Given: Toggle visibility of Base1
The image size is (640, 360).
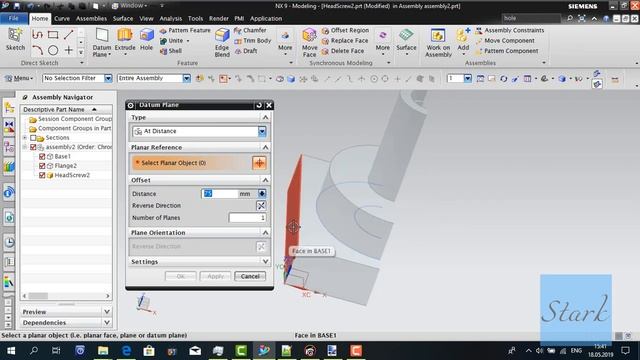Looking at the screenshot, I should coord(42,157).
